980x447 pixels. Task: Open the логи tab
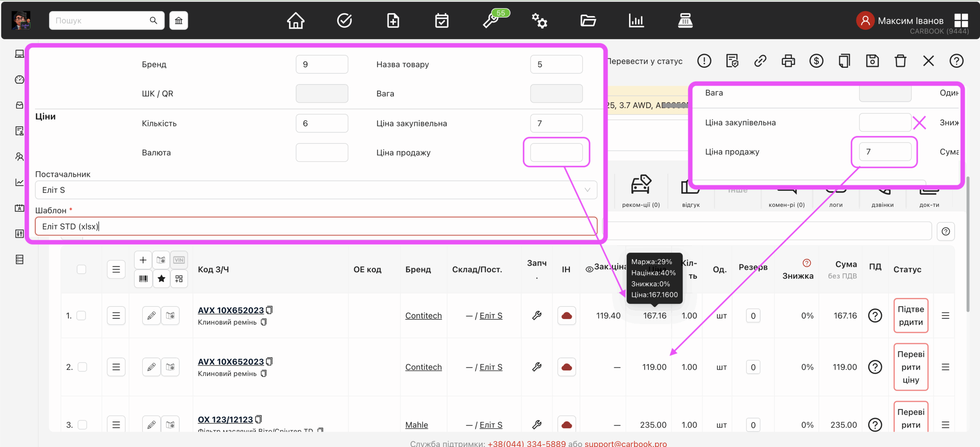(836, 205)
